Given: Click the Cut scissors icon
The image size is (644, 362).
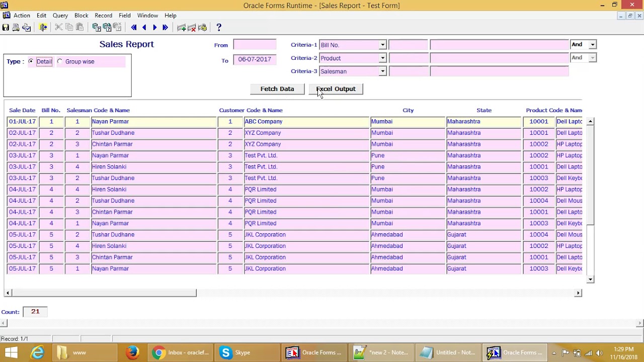Looking at the screenshot, I should point(59,28).
